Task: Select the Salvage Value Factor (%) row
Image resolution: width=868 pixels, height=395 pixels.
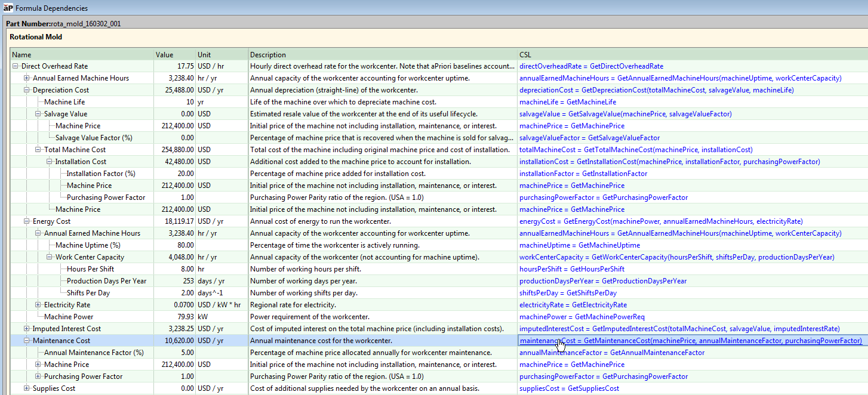Action: 94,138
